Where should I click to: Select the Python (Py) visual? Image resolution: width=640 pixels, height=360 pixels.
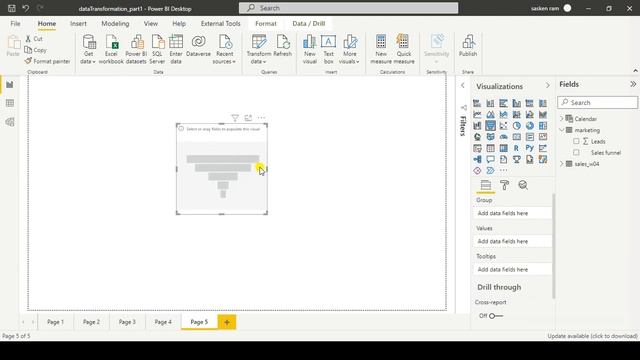529,148
